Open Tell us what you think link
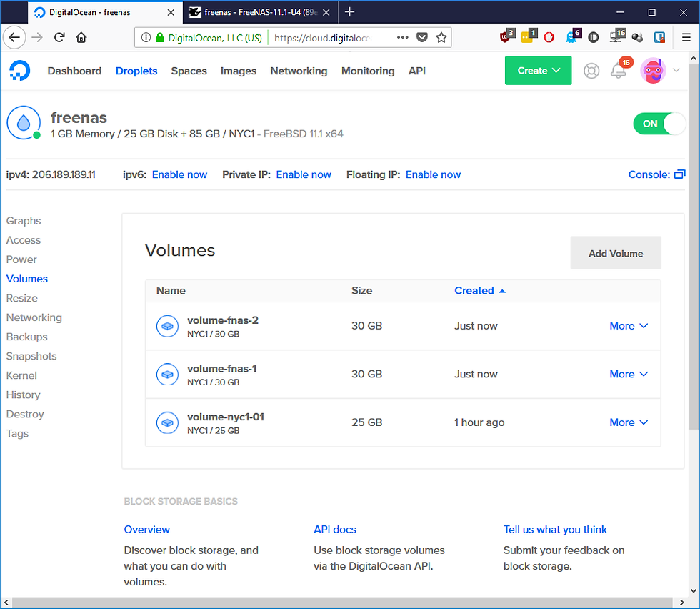The image size is (700, 609). point(555,530)
